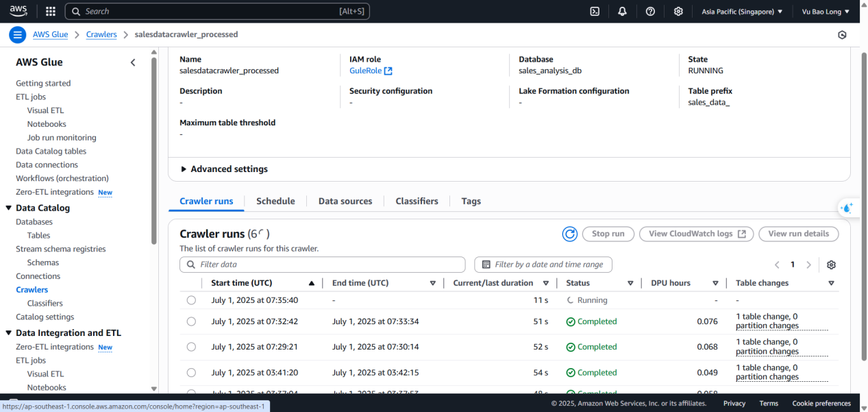Collapse the Data Catalog nav section
The image size is (868, 412).
(x=8, y=208)
